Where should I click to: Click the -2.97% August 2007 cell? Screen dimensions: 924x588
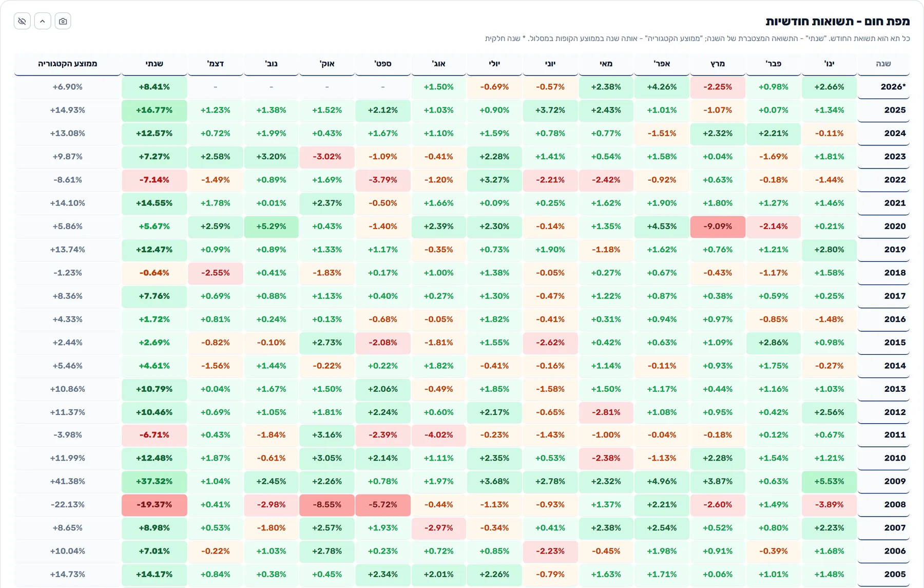pos(439,528)
